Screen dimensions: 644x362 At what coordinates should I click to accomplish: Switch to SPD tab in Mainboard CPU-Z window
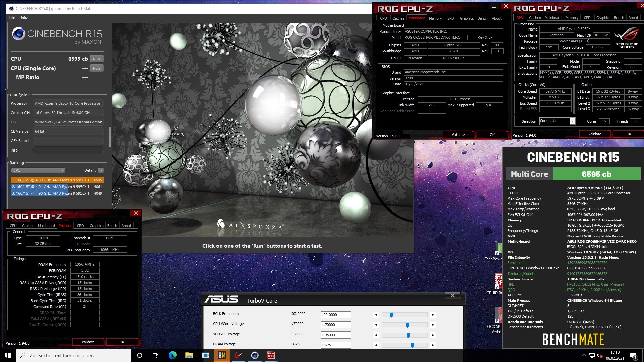(x=451, y=18)
